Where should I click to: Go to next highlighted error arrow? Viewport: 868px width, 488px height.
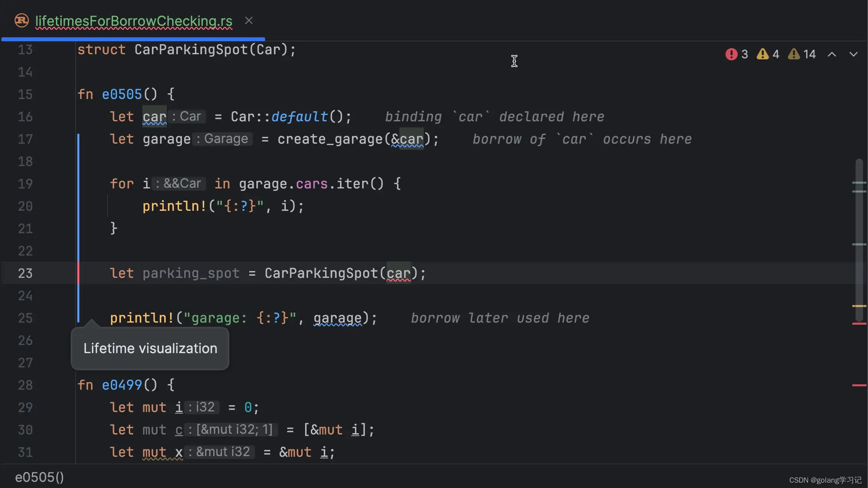coord(854,55)
